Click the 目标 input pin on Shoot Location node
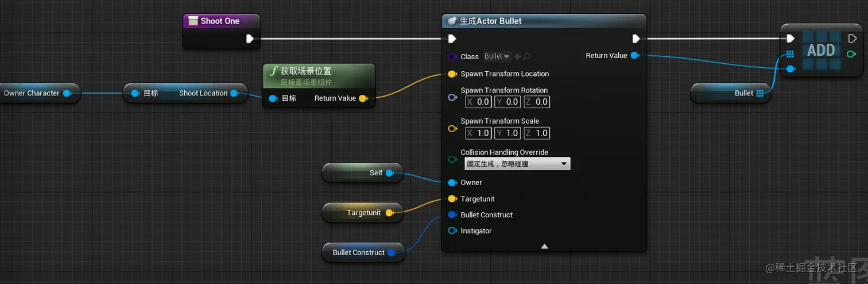 135,93
